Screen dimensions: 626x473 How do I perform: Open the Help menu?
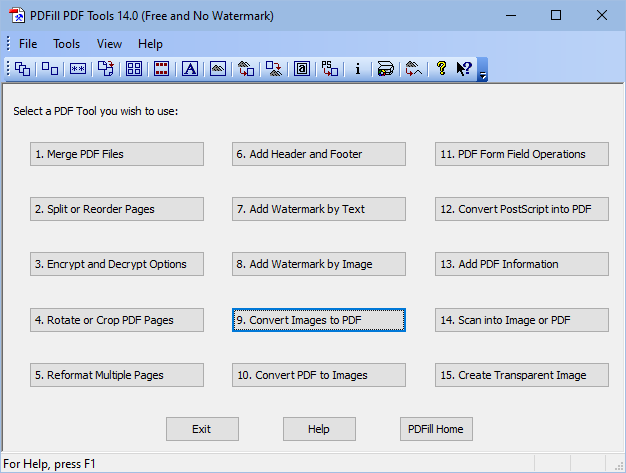150,44
